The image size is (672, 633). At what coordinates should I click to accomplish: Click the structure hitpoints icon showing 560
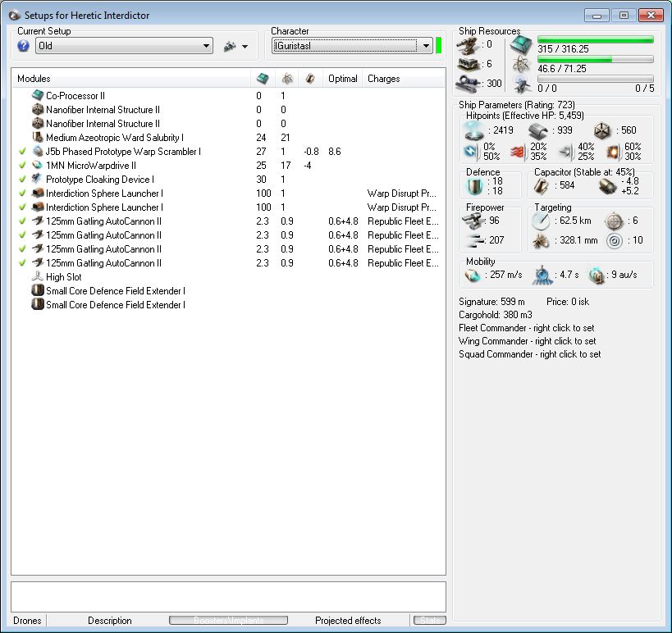click(602, 130)
